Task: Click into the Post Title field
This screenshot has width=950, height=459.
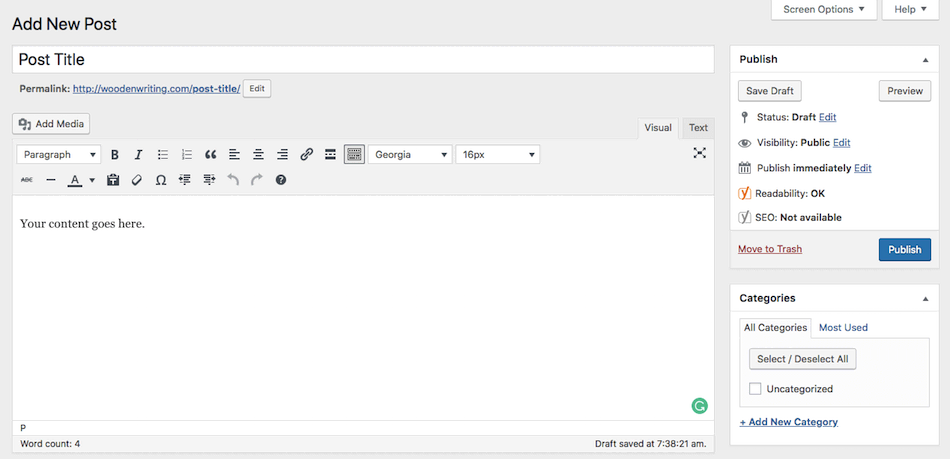Action: (363, 59)
